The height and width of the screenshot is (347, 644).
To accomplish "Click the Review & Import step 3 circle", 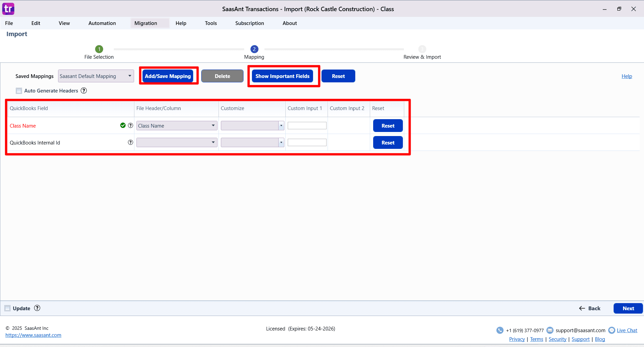I will (x=422, y=49).
